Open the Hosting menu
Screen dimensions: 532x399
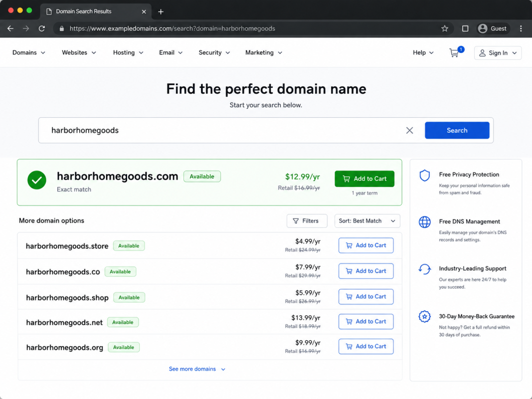click(128, 52)
